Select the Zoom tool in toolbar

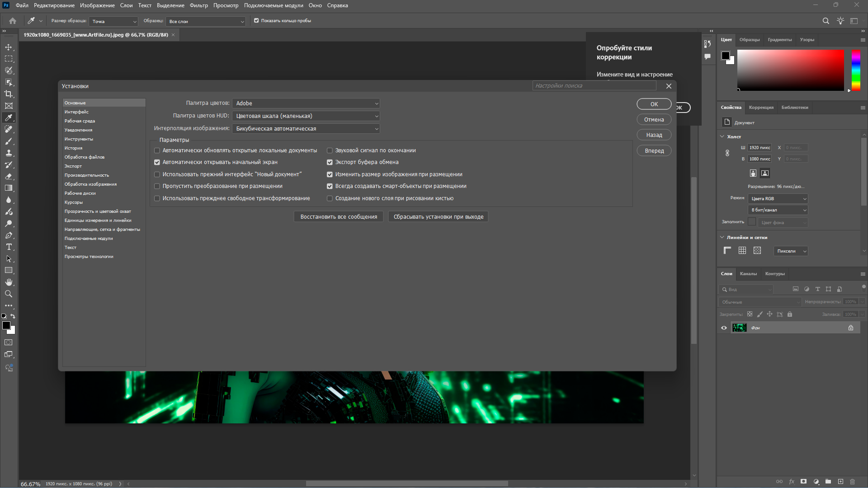(9, 294)
